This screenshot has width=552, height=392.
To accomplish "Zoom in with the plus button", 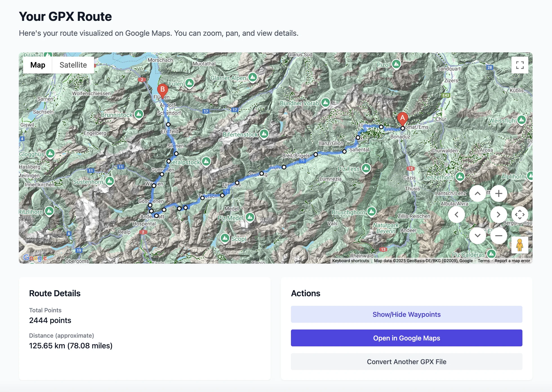I will point(498,193).
